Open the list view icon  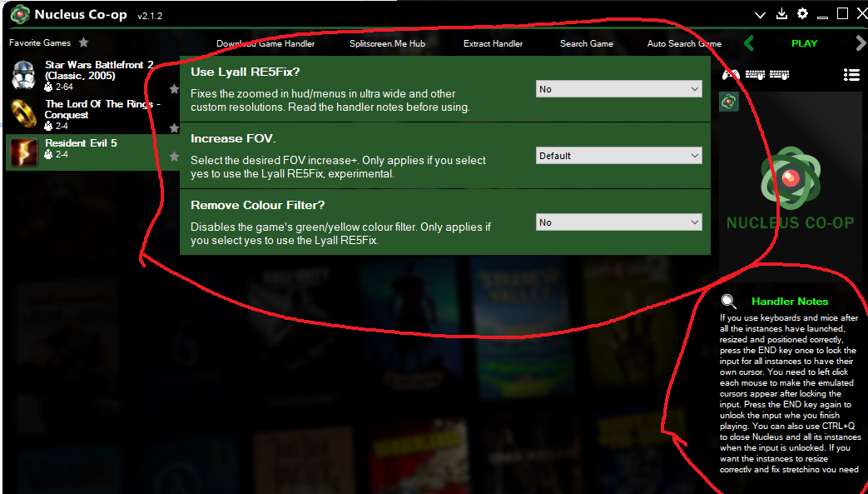[x=851, y=74]
